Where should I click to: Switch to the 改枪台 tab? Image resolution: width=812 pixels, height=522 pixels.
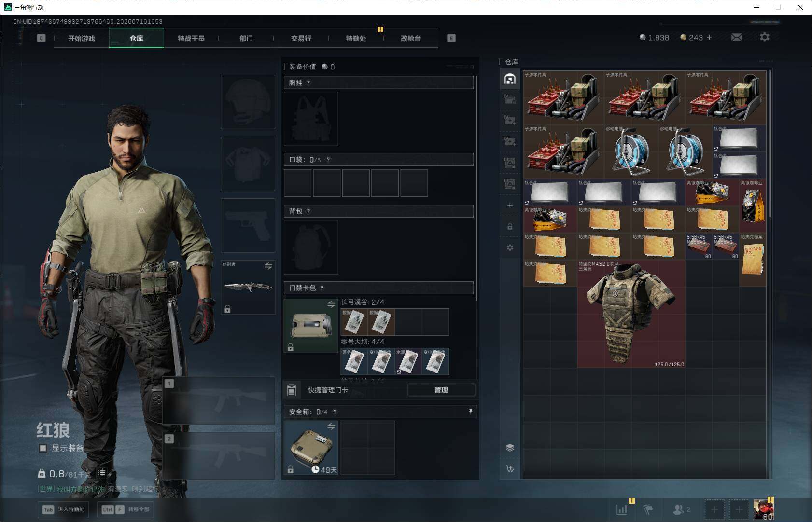pyautogui.click(x=411, y=38)
